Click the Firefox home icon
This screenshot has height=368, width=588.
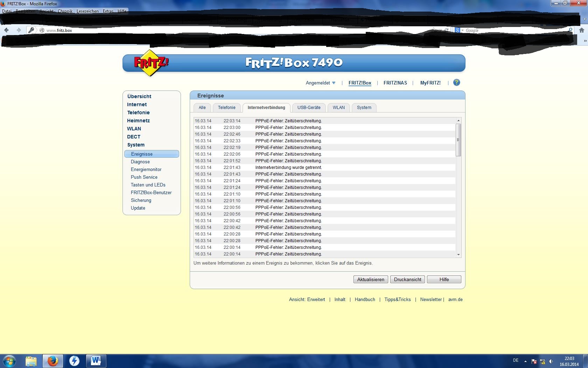[x=581, y=30]
